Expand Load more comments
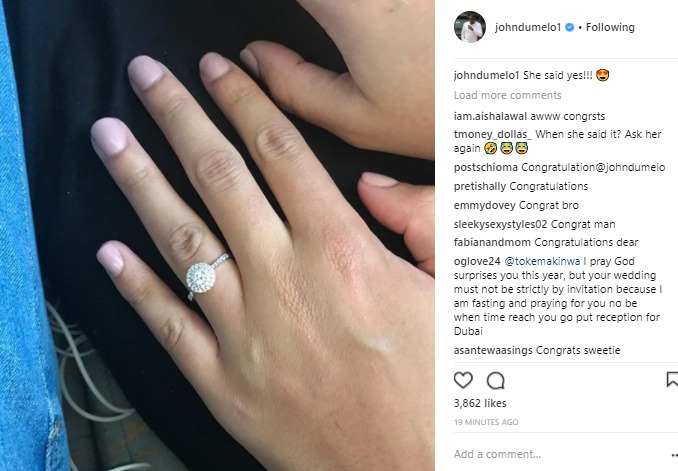Image resolution: width=678 pixels, height=471 pixels. [508, 95]
